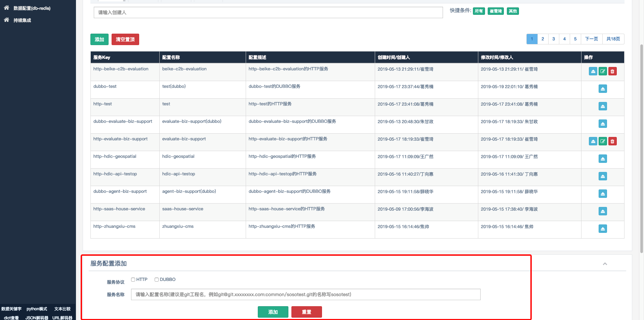The height and width of the screenshot is (320, 644).
Task: Open URL解码器 tool link
Action: pyautogui.click(x=63, y=318)
